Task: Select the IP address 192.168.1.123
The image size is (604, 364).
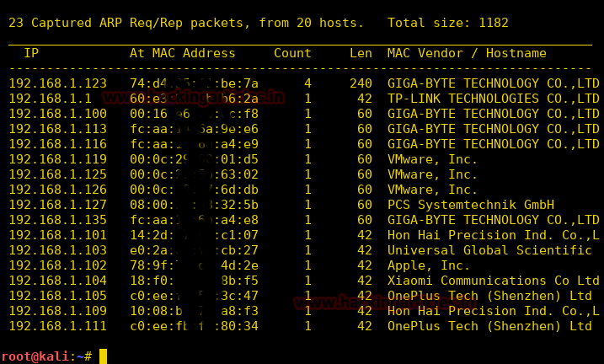Action: tap(58, 83)
